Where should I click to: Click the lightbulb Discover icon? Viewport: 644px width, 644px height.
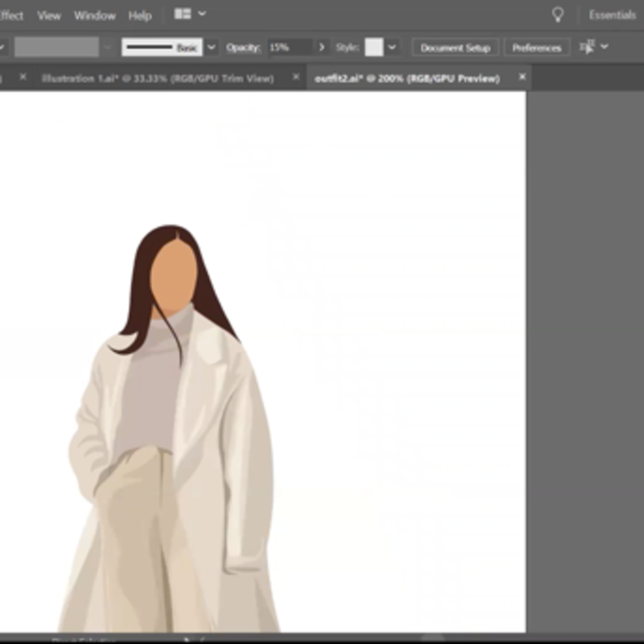pos(558,15)
